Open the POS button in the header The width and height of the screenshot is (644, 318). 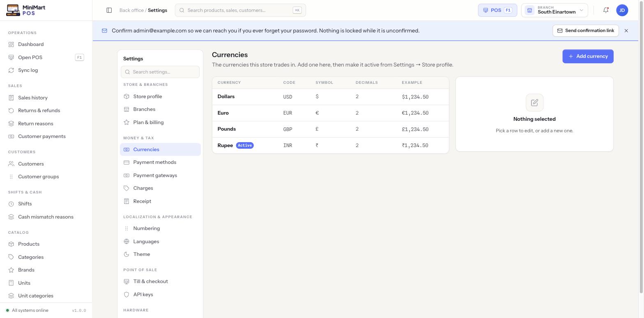[497, 10]
